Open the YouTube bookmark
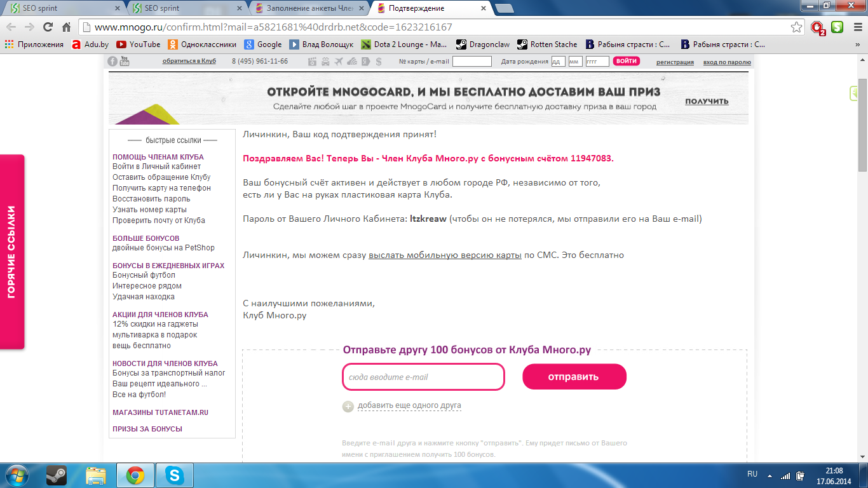Viewport: 868px width, 488px height. tap(139, 44)
